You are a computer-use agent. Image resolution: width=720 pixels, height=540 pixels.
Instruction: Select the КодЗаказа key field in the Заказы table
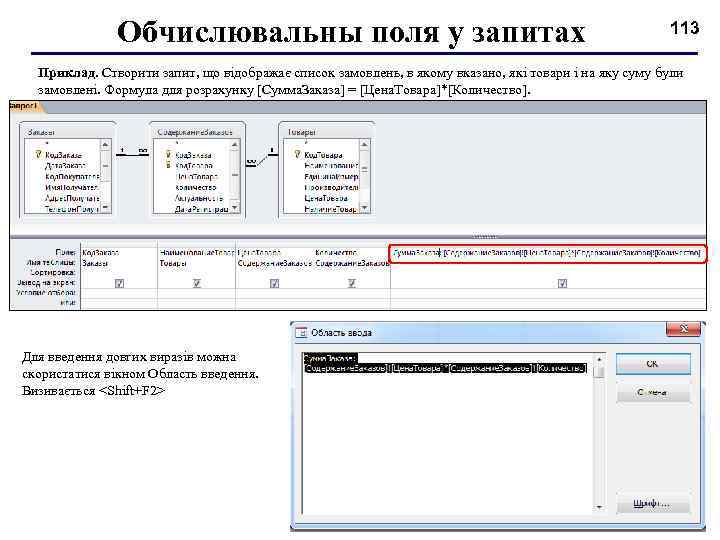coord(63,155)
